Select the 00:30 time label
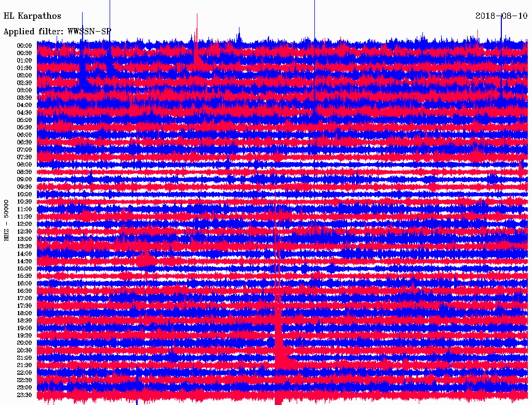Screen dimensions: 532x405 [x=24, y=53]
